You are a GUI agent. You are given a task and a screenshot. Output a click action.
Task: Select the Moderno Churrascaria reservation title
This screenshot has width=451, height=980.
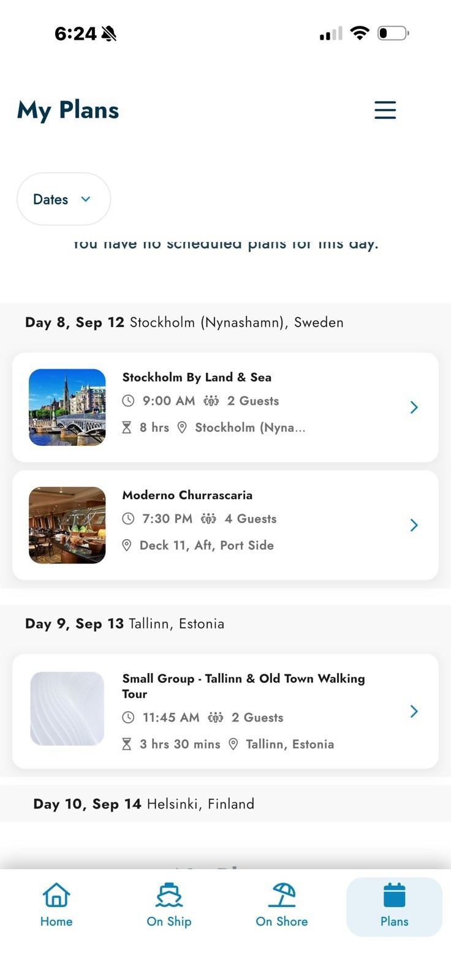pos(188,495)
